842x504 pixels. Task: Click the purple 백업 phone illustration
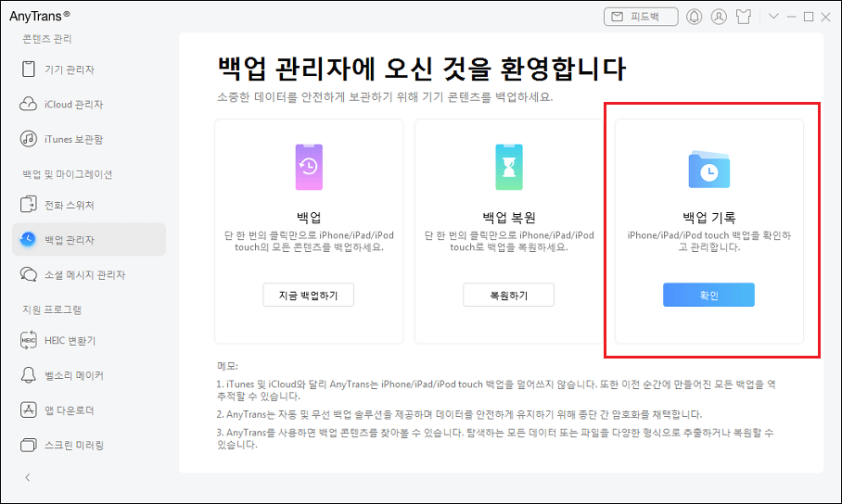pyautogui.click(x=309, y=167)
